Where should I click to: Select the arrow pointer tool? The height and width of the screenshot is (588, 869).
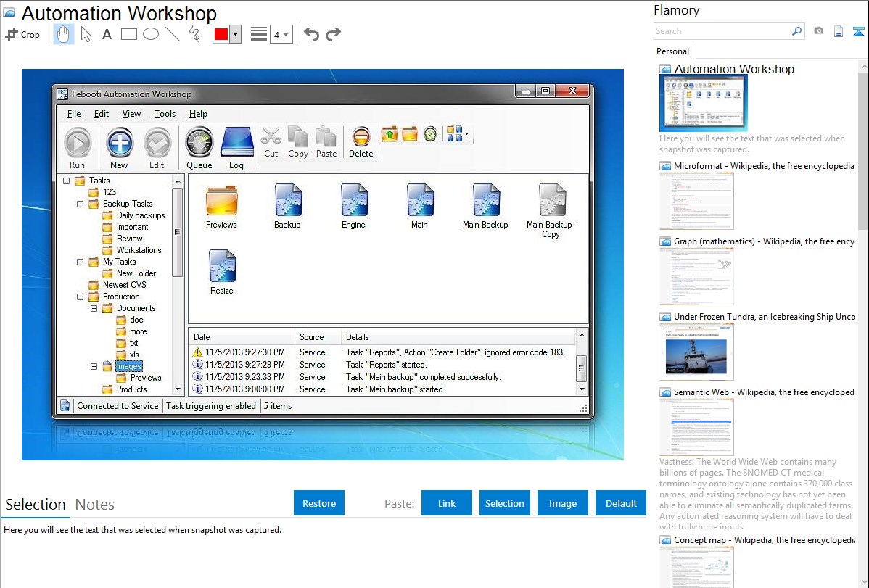tap(86, 34)
